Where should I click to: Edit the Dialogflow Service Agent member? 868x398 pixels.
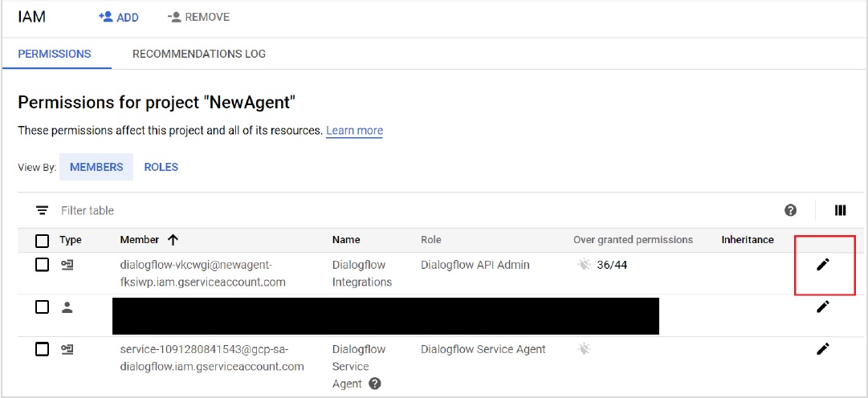[x=822, y=349]
